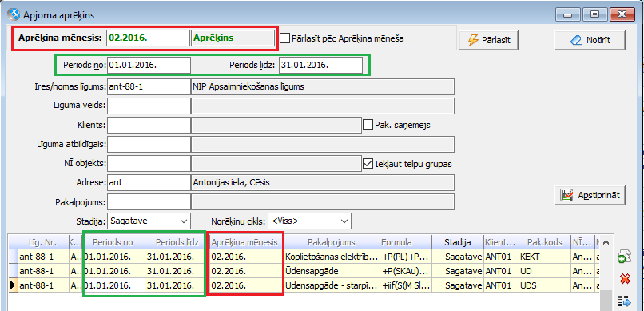This screenshot has width=644, height=311.
Task: Click the Līguma veids code field
Action: [x=149, y=106]
